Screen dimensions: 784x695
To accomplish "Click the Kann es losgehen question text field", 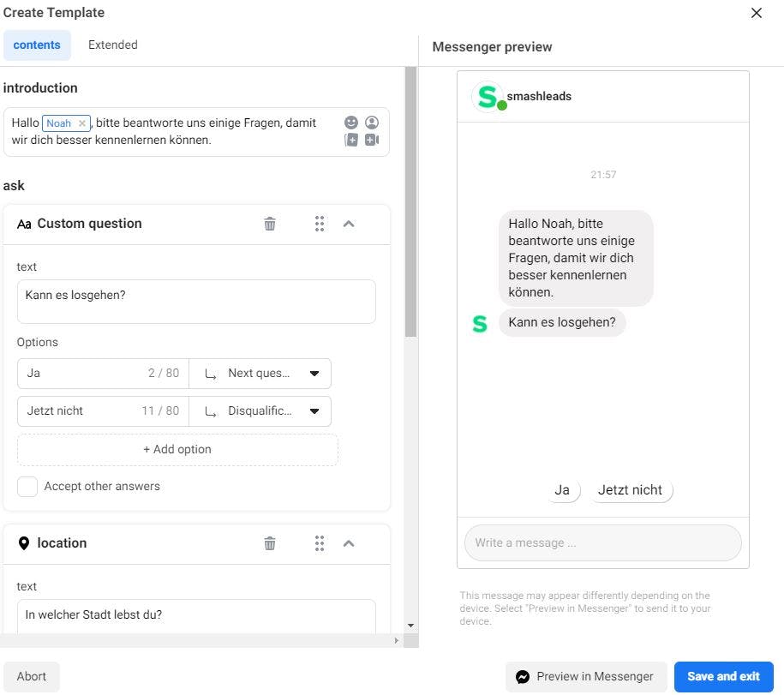I will (x=196, y=302).
